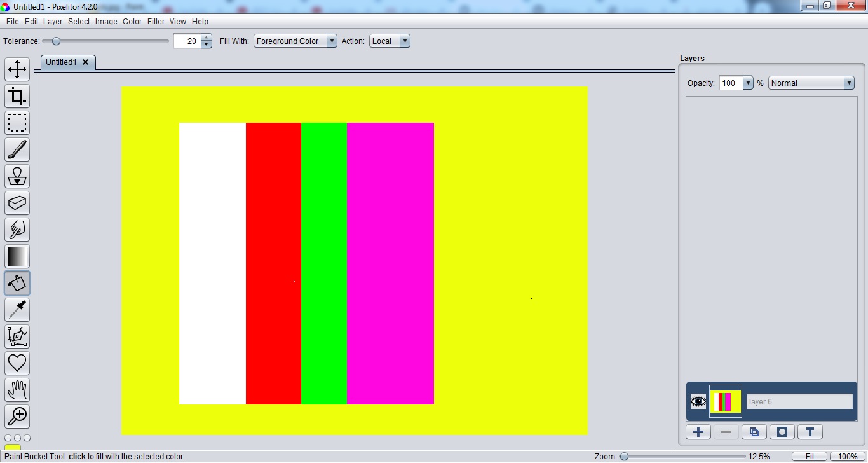Open the File menu
Viewport: 868px width, 463px height.
click(12, 22)
